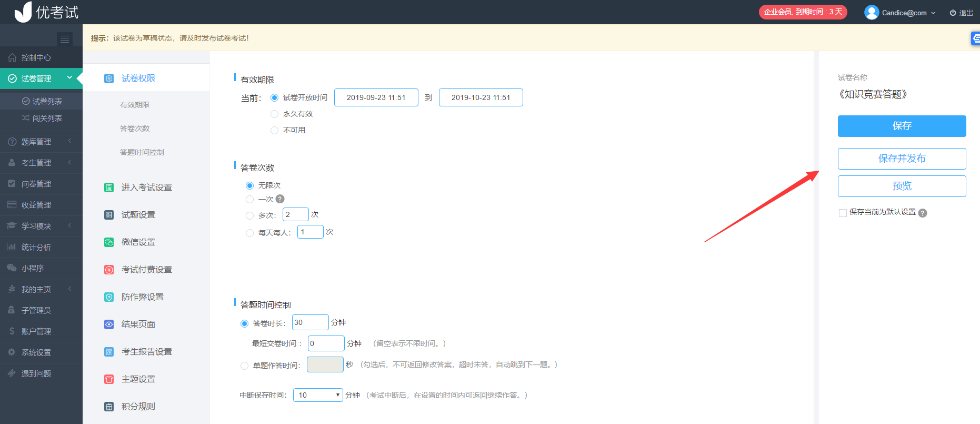Click the 预览 button
This screenshot has height=424, width=980.
[902, 186]
